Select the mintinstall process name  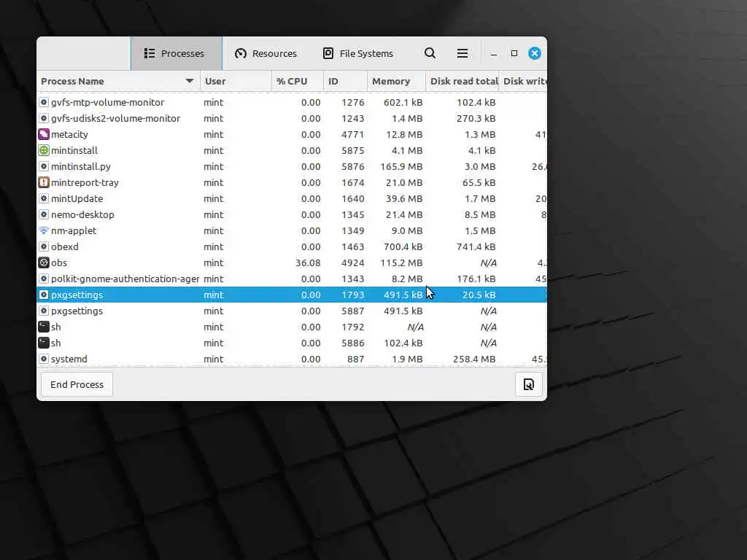[74, 150]
